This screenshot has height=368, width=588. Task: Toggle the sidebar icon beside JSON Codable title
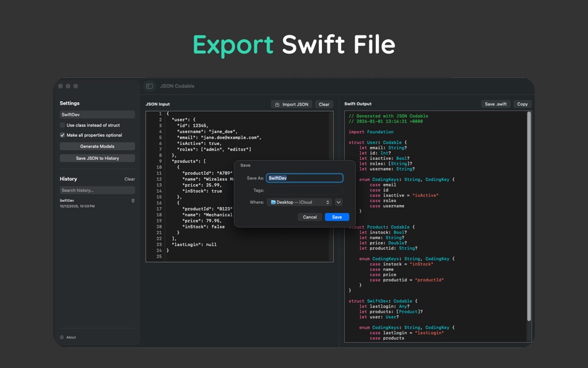149,86
